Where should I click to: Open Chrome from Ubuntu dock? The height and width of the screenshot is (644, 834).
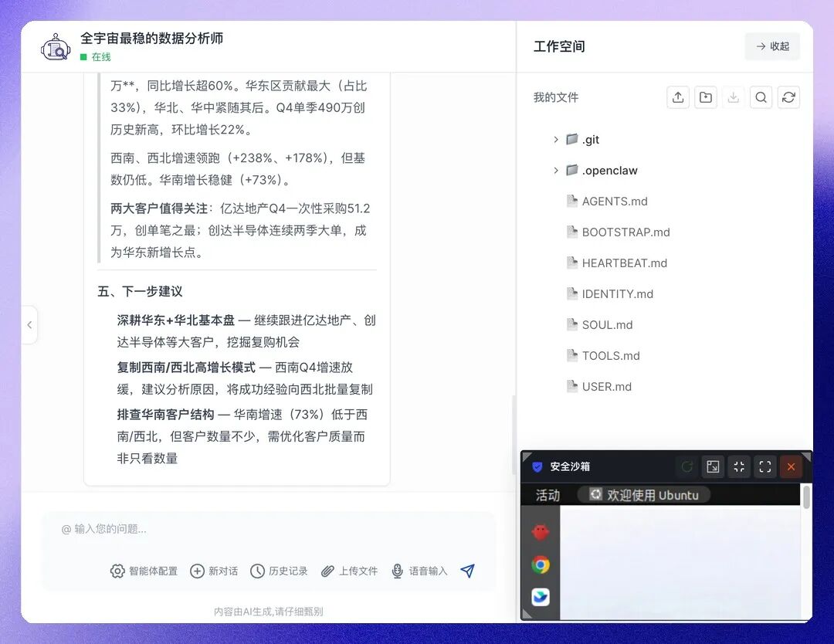click(x=541, y=564)
